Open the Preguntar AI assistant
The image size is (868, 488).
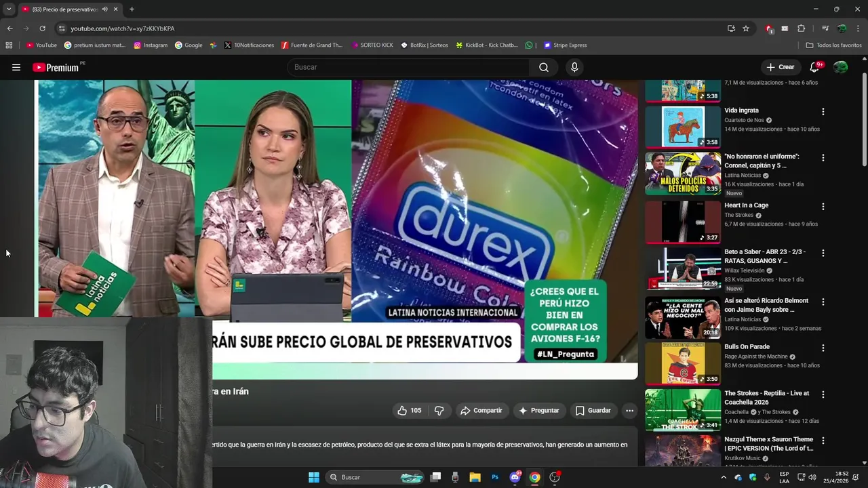tap(538, 411)
